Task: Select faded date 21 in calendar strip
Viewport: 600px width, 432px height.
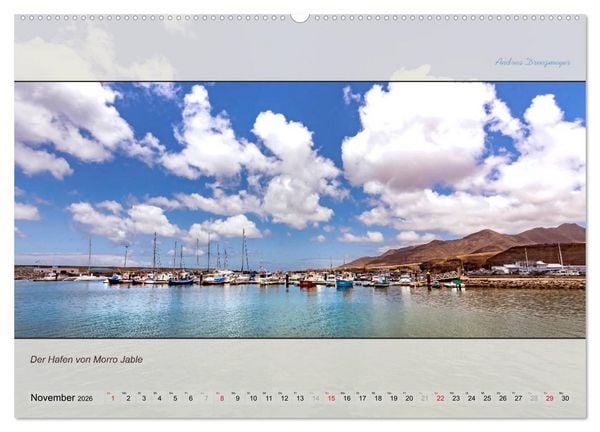Action: (x=425, y=398)
